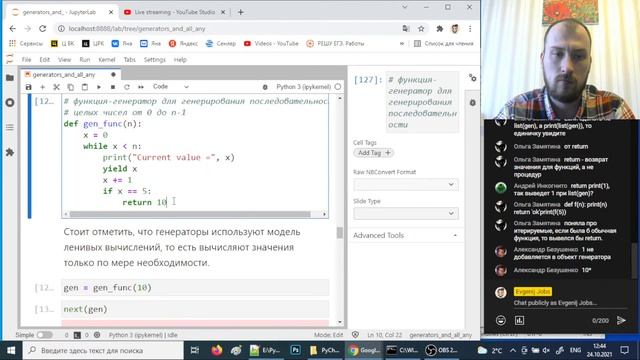Open the Help menu
This screenshot has height=360, width=640.
[180, 60]
